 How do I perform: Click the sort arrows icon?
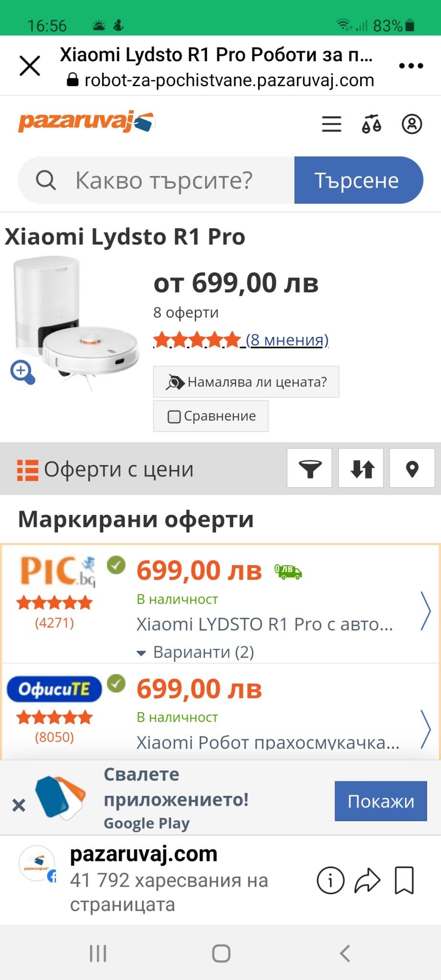[x=361, y=468]
